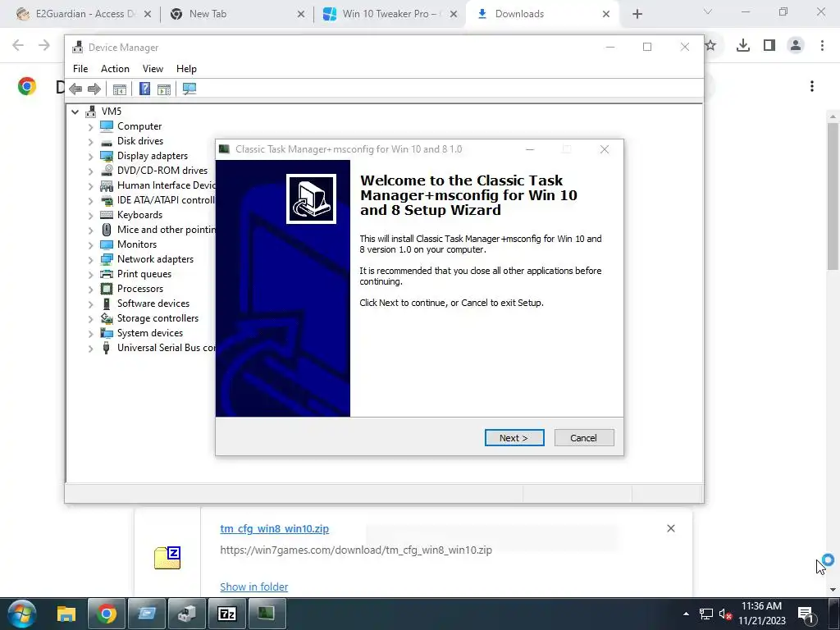Open Chrome three-dot main menu

pyautogui.click(x=822, y=46)
